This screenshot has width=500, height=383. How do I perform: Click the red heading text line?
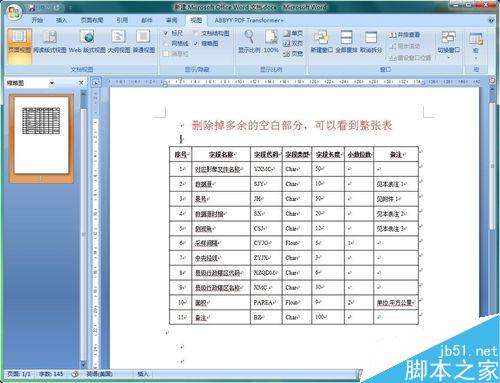[292, 125]
